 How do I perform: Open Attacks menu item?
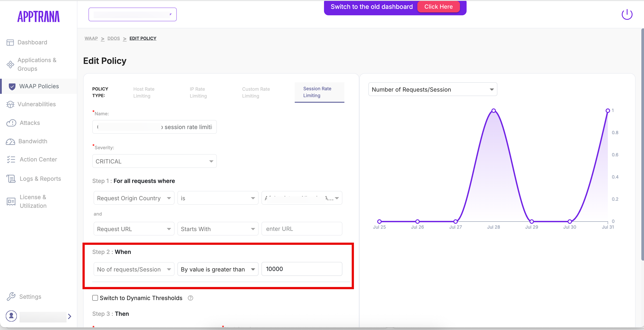pos(30,123)
